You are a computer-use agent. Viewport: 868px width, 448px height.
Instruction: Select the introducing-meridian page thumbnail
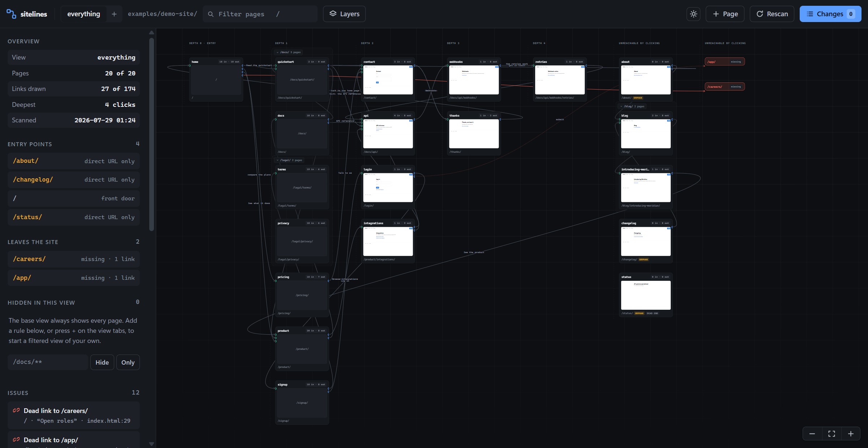pyautogui.click(x=646, y=187)
